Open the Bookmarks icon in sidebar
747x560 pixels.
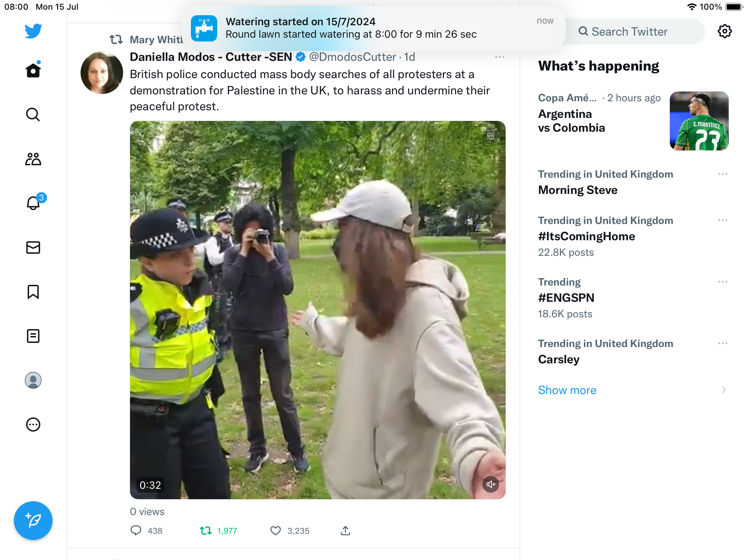click(x=33, y=292)
